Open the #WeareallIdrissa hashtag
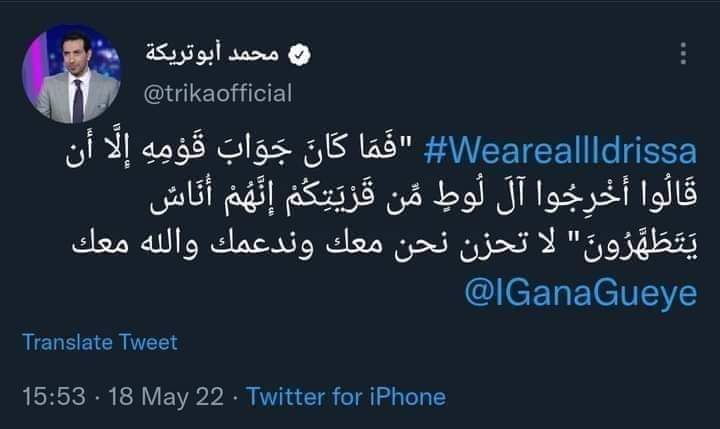 tap(560, 151)
